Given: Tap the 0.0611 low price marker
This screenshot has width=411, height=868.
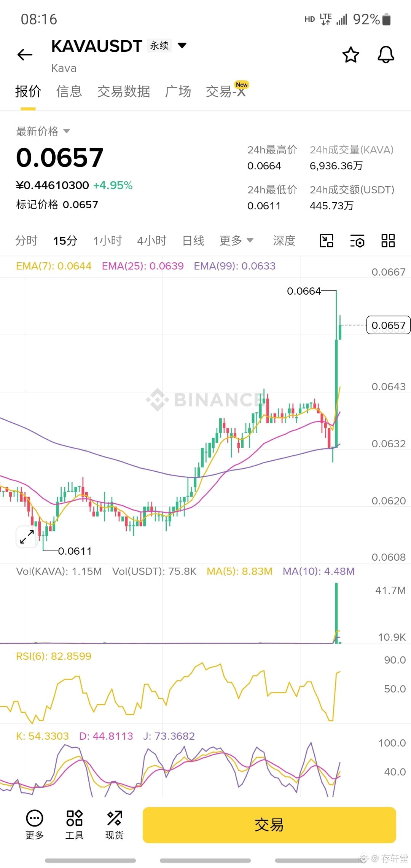Looking at the screenshot, I should pos(75,551).
